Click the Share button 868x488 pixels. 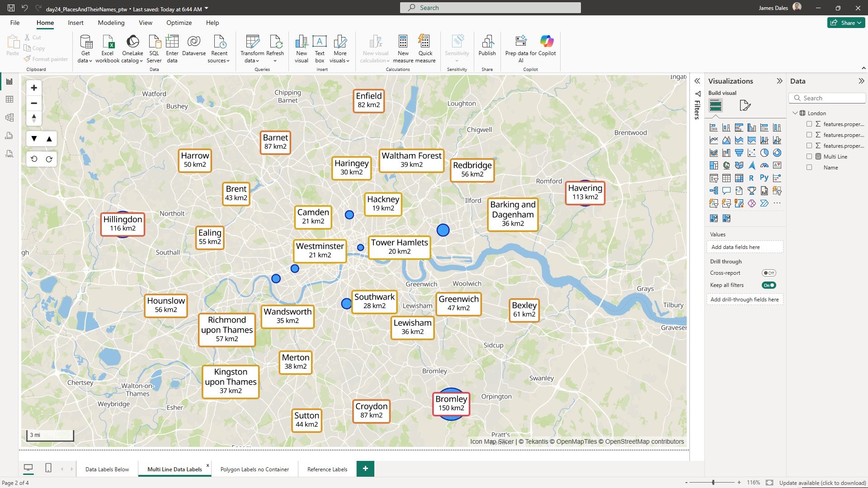click(846, 23)
